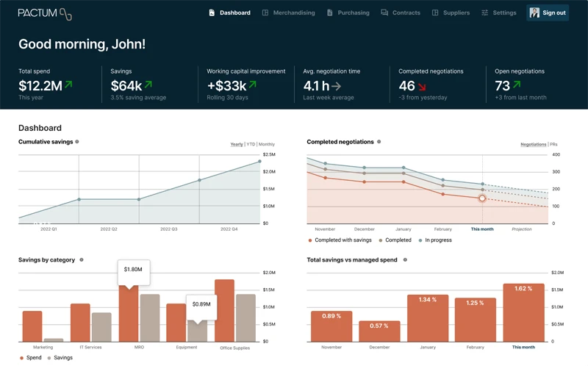
Task: Click the Suppliers nav icon
Action: (435, 12)
